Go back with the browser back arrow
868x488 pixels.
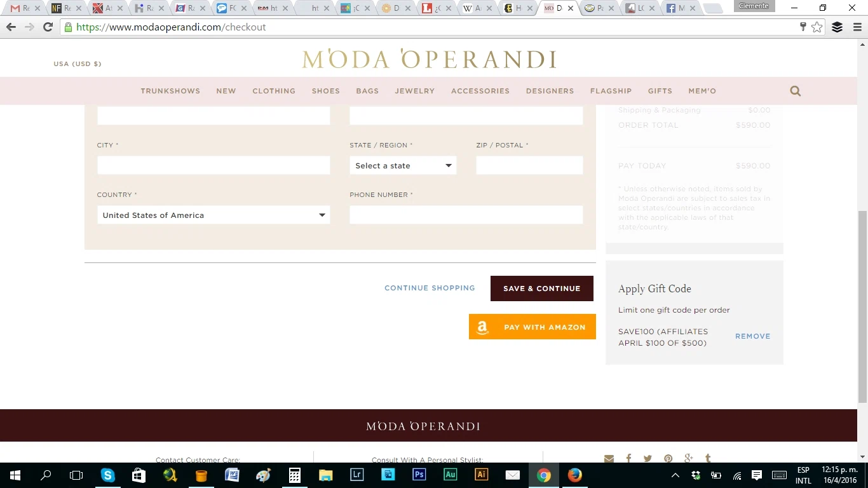(x=11, y=27)
